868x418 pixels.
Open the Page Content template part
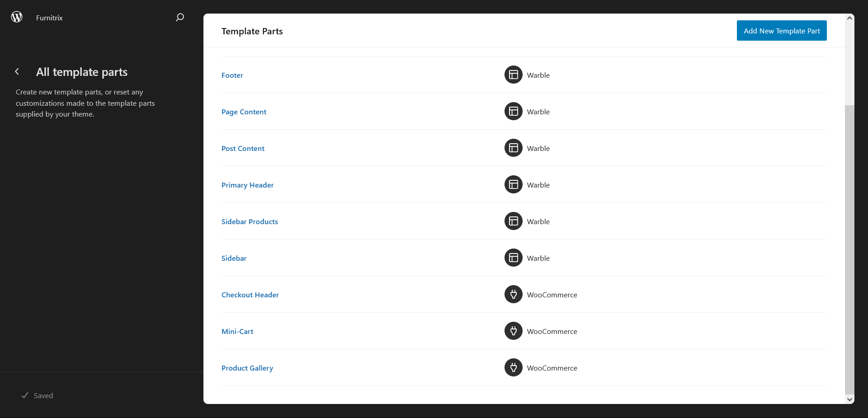(244, 112)
